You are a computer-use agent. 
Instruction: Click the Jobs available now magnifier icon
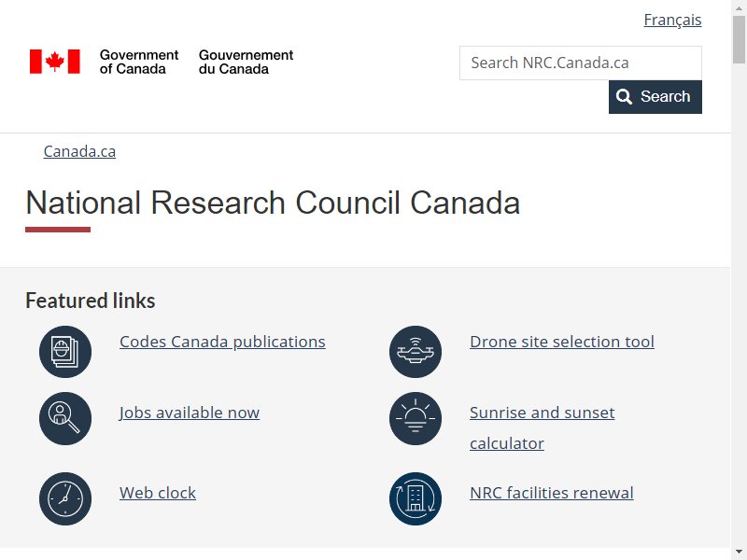65,418
